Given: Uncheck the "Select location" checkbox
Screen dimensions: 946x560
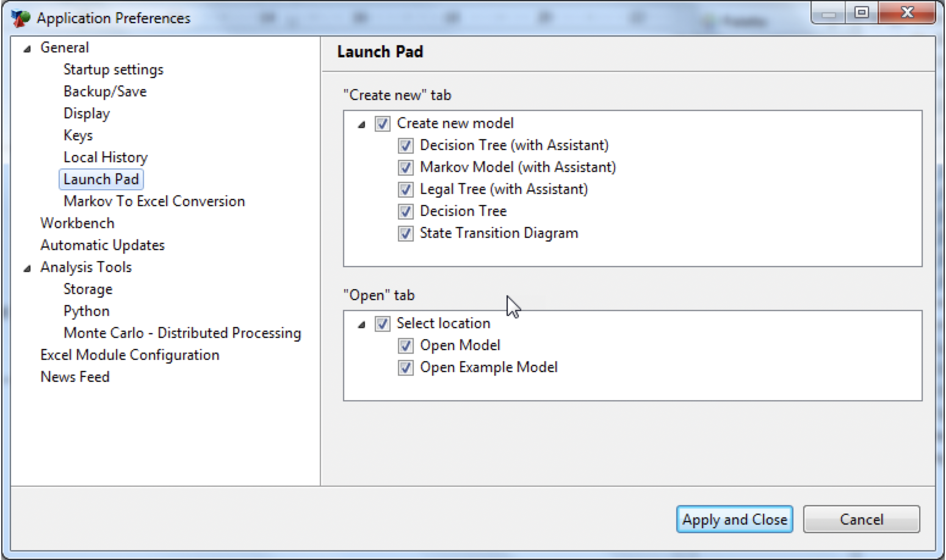Looking at the screenshot, I should pyautogui.click(x=382, y=323).
